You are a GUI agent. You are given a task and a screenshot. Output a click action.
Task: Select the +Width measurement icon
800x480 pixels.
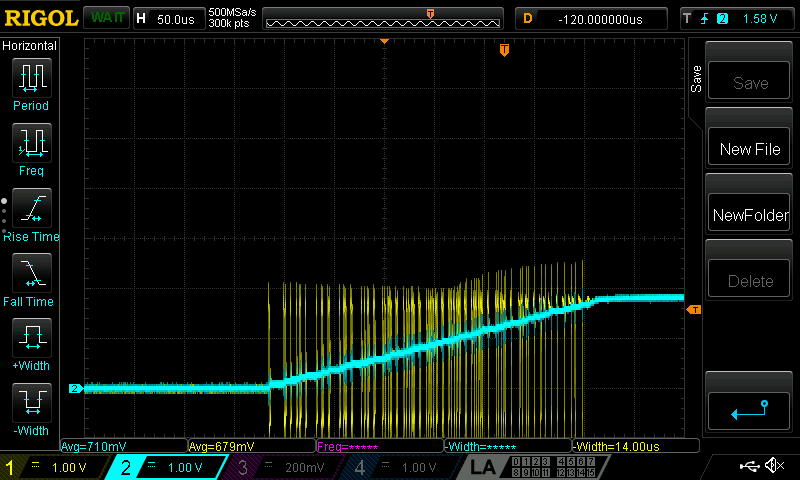pos(31,336)
